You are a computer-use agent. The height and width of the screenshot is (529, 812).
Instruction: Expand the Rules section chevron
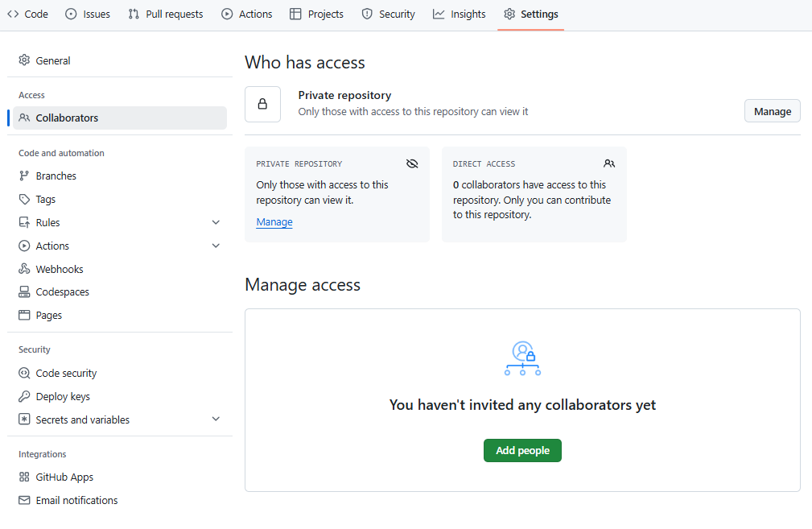point(216,222)
